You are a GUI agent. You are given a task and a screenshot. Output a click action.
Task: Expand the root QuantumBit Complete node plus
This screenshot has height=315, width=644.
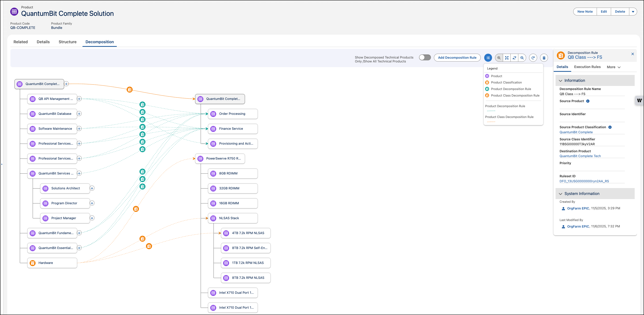pos(66,84)
